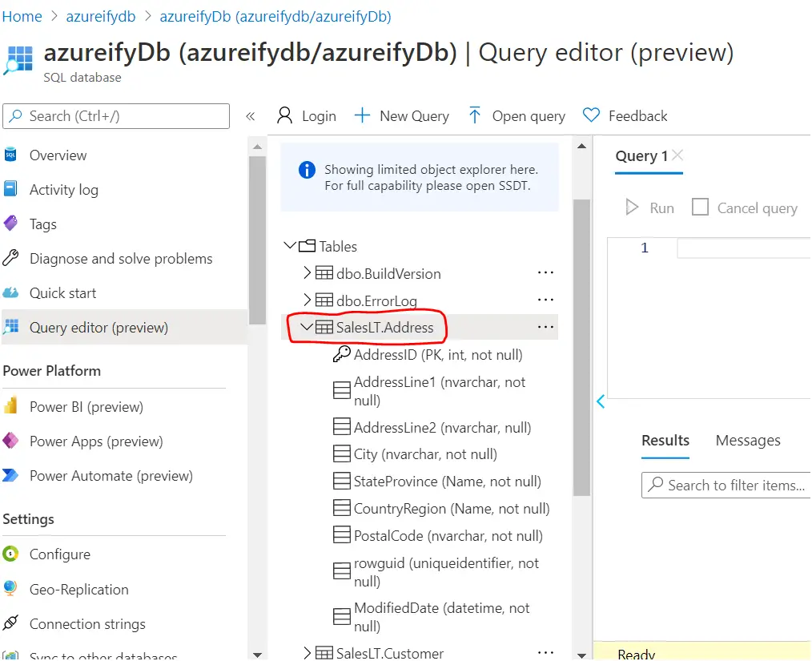Viewport: 812px width, 661px height.
Task: Switch to the Messages tab
Action: pyautogui.click(x=748, y=441)
